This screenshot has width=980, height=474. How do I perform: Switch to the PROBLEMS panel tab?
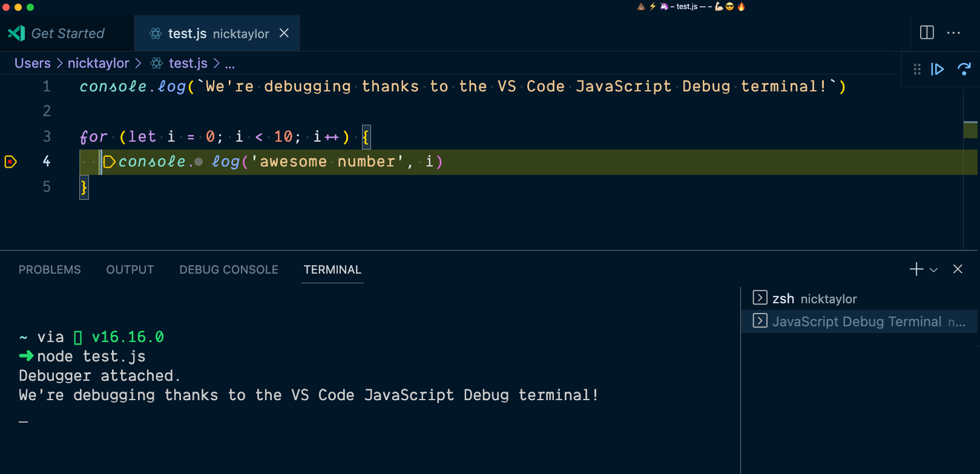click(50, 269)
